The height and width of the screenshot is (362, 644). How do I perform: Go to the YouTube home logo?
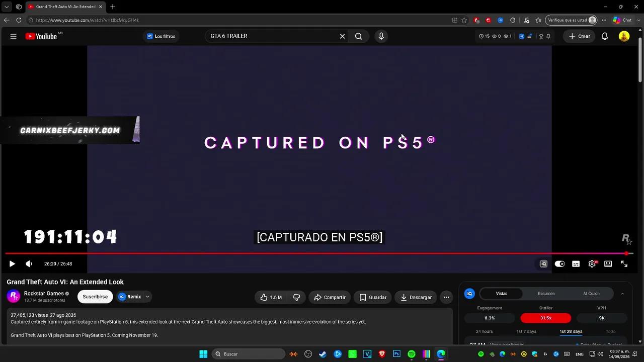tap(41, 36)
